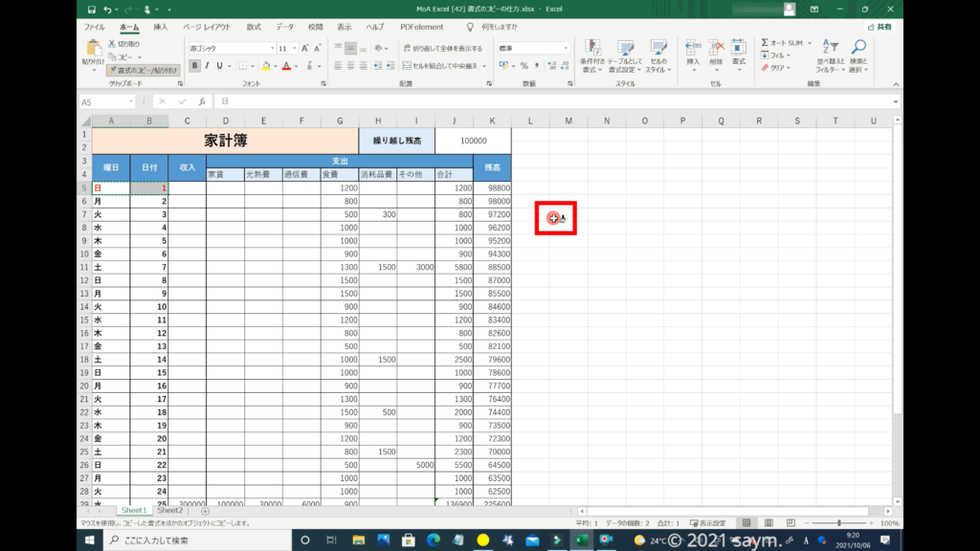Open the font name dropdown
The height and width of the screenshot is (551, 980).
[271, 48]
